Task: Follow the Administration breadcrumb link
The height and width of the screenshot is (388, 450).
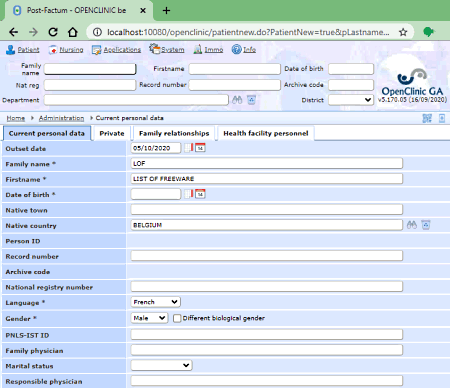Action: [x=61, y=118]
